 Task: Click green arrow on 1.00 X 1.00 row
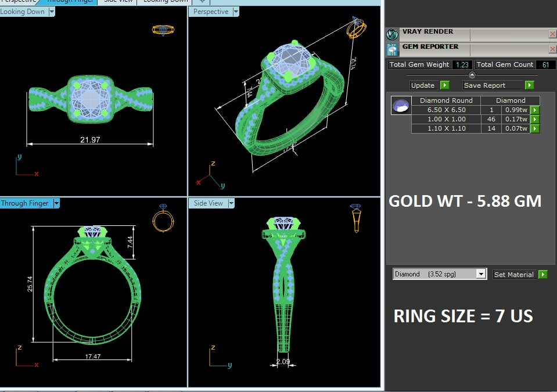535,119
